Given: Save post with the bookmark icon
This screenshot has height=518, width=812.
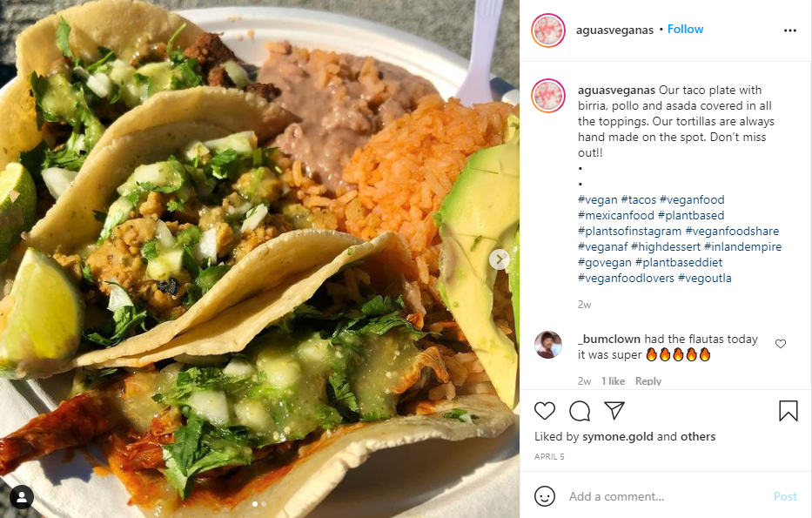Looking at the screenshot, I should pos(789,411).
